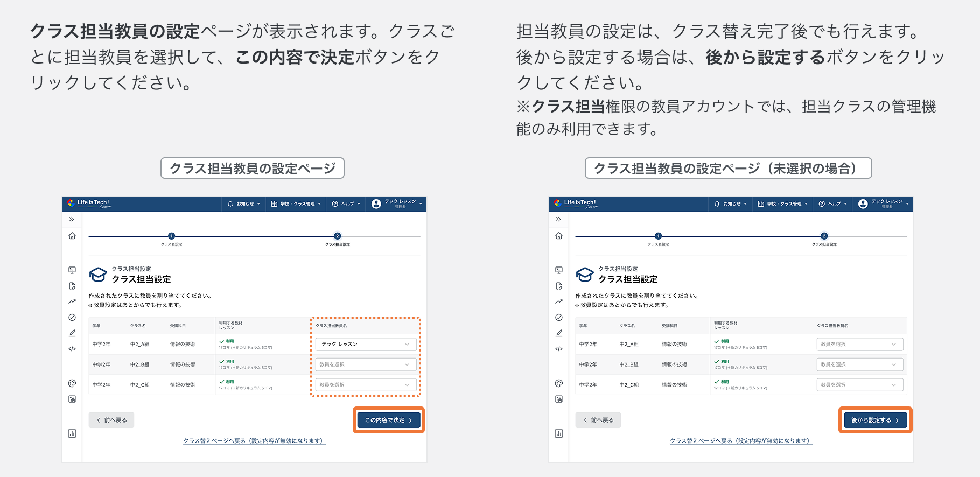Image resolution: width=980 pixels, height=477 pixels.
Task: Open 教員を選択 dropdown for 中2_A組, right screenshot
Action: pos(859,344)
